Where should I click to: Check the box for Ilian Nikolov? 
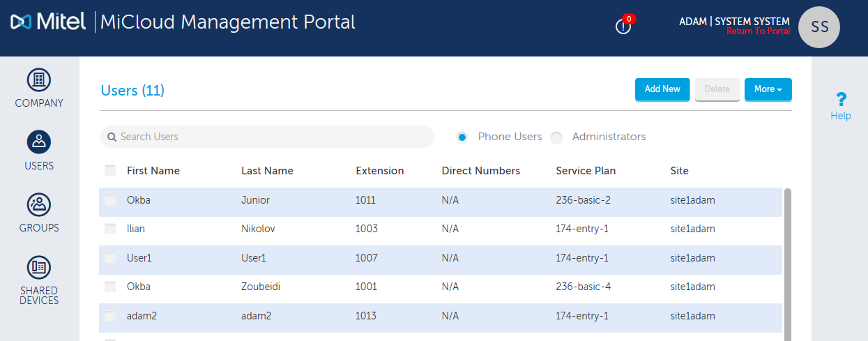pos(110,229)
